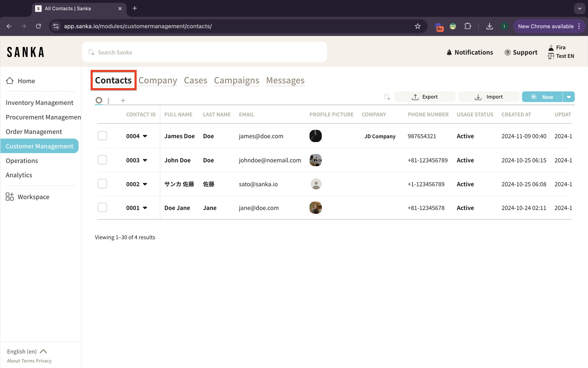Switch to the Contacts tab
This screenshot has width=588, height=368.
113,80
